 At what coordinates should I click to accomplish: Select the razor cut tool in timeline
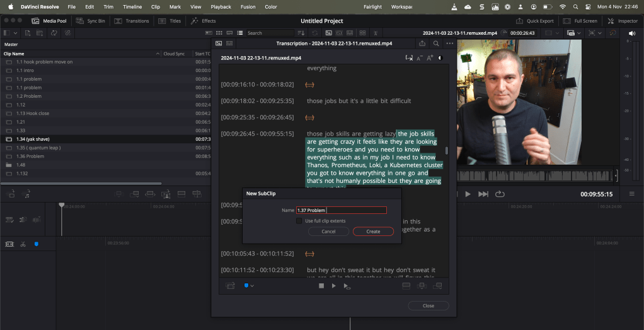pos(23,244)
